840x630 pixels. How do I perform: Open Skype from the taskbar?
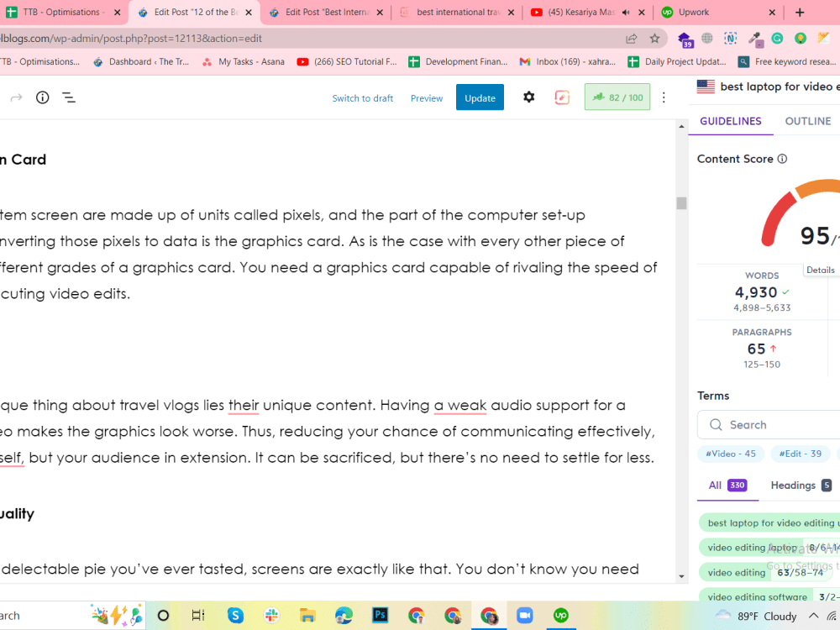235,616
